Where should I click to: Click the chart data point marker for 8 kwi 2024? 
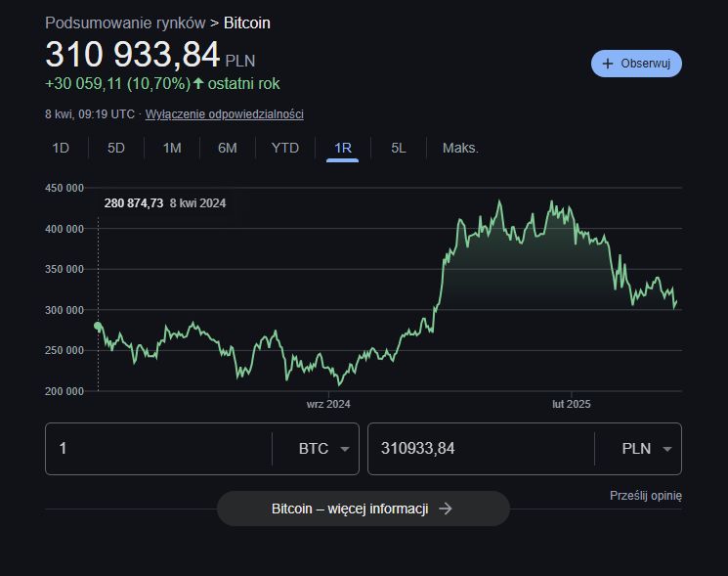(x=98, y=326)
